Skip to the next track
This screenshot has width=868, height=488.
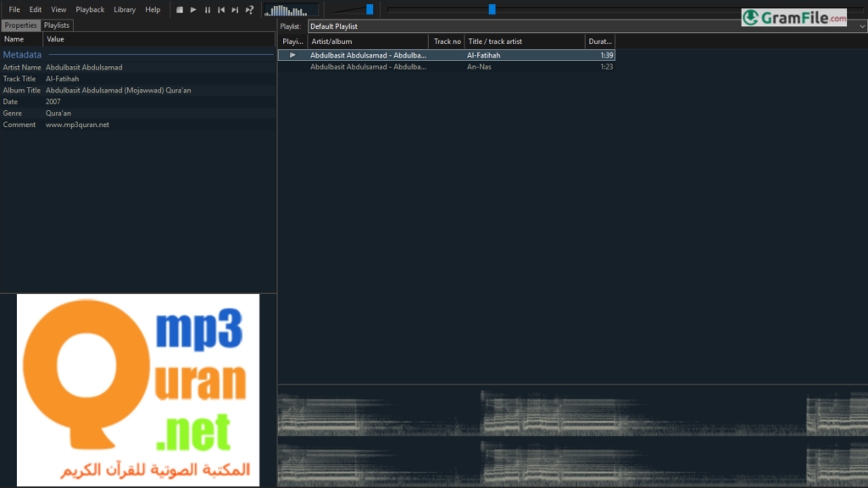pyautogui.click(x=235, y=9)
